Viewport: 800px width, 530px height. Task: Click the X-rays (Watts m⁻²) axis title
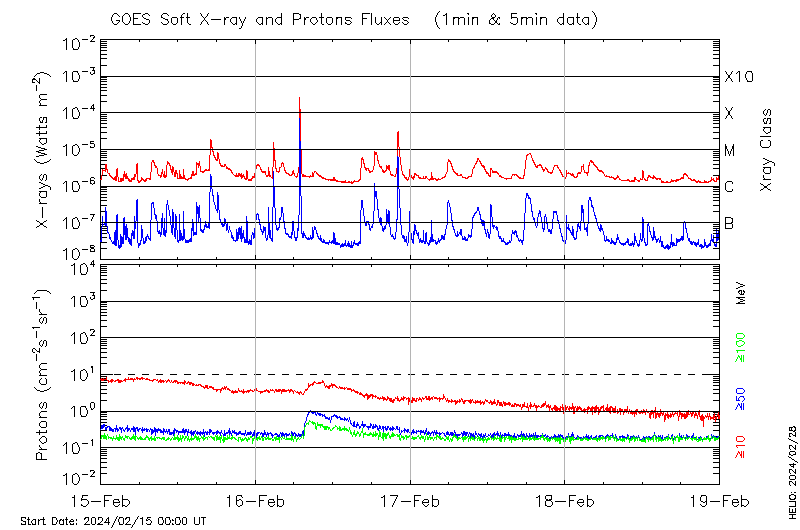(x=45, y=150)
